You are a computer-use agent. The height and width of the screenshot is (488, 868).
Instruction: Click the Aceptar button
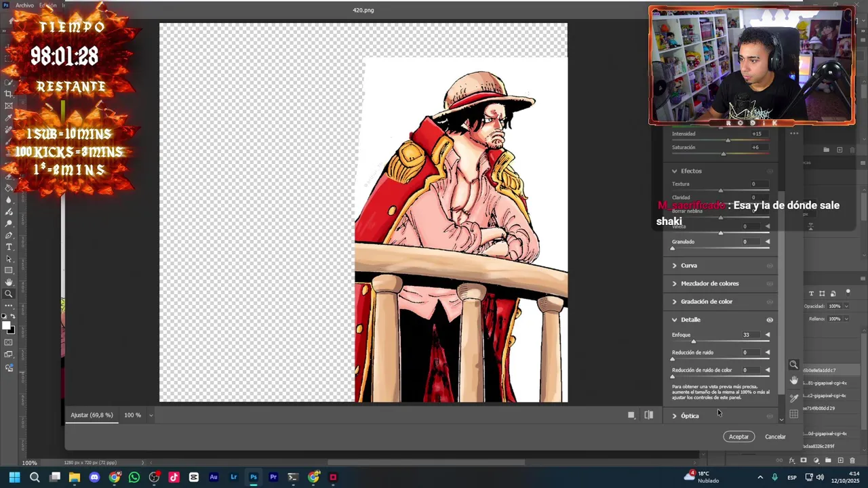click(x=738, y=436)
